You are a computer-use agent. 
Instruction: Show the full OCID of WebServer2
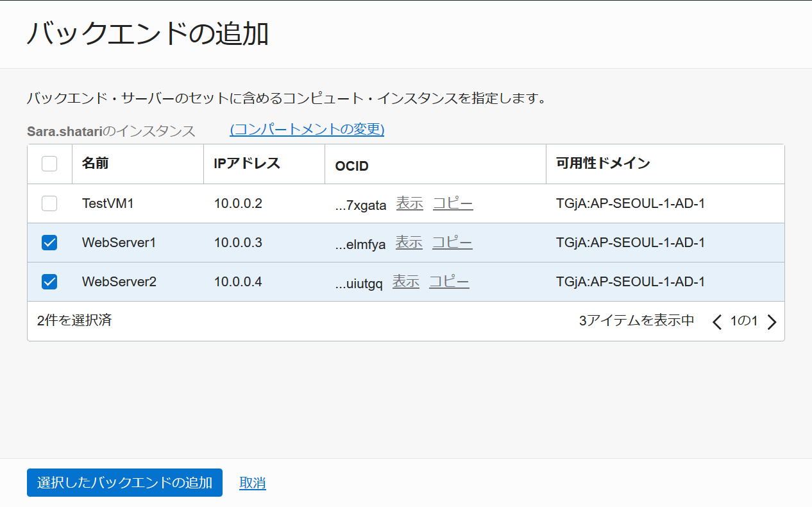click(x=405, y=281)
